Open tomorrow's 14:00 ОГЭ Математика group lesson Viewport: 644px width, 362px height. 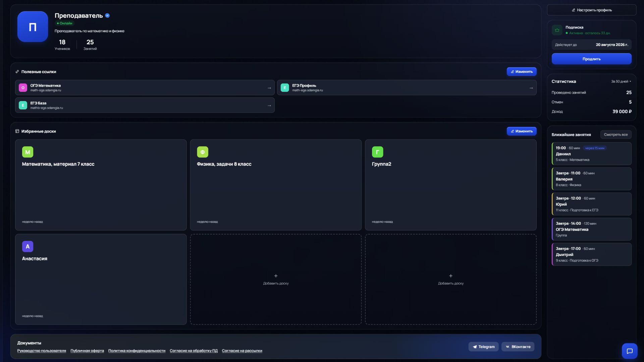point(591,229)
